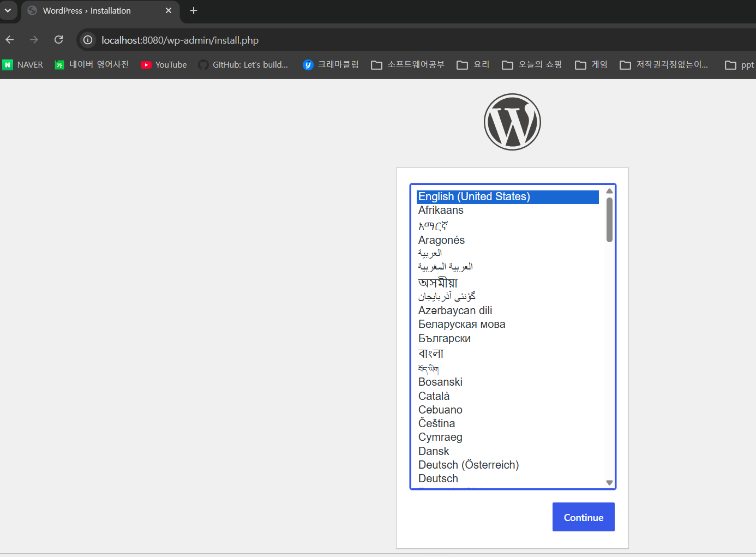The height and width of the screenshot is (557, 756).
Task: Click the WordPress logo
Action: 512,122
